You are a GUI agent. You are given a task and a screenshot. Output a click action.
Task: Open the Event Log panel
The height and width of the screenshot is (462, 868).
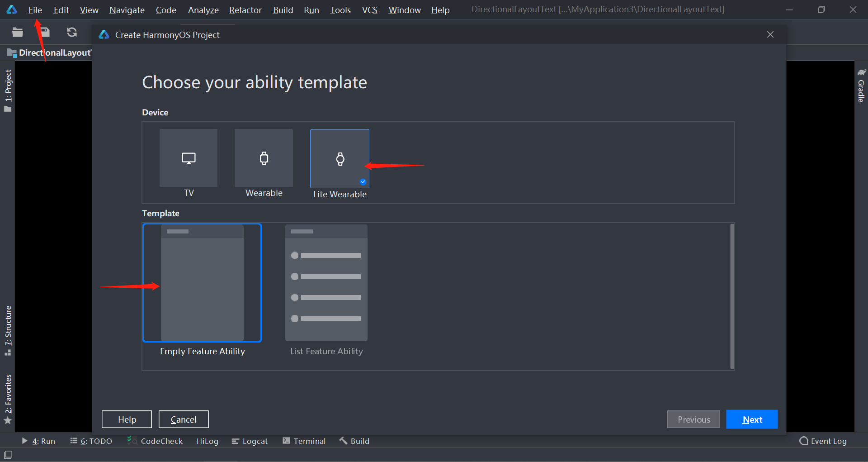click(x=823, y=441)
